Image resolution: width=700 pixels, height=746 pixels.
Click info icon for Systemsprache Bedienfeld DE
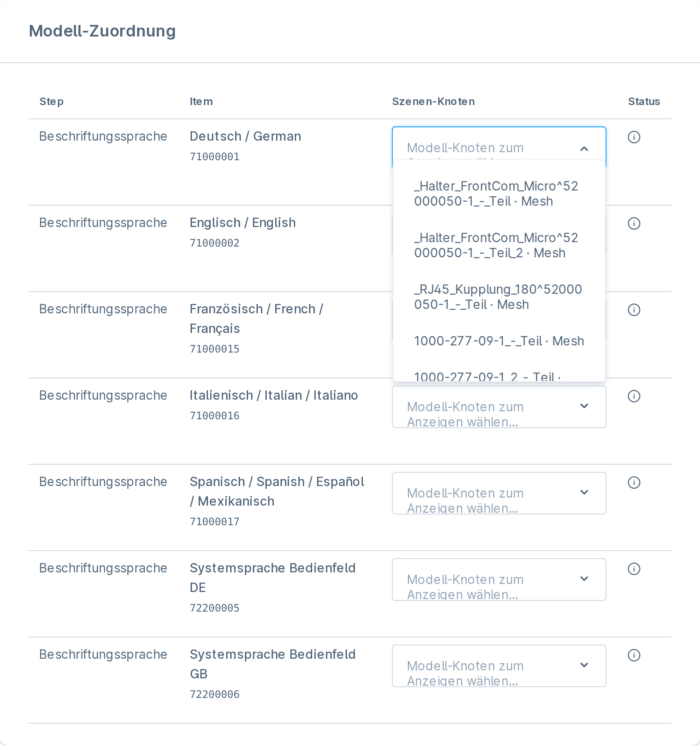pos(634,569)
